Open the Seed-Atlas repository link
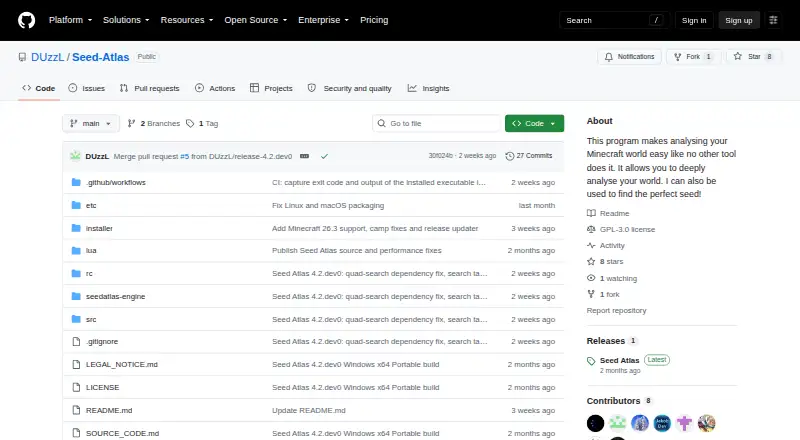Image resolution: width=800 pixels, height=440 pixels. pyautogui.click(x=101, y=57)
